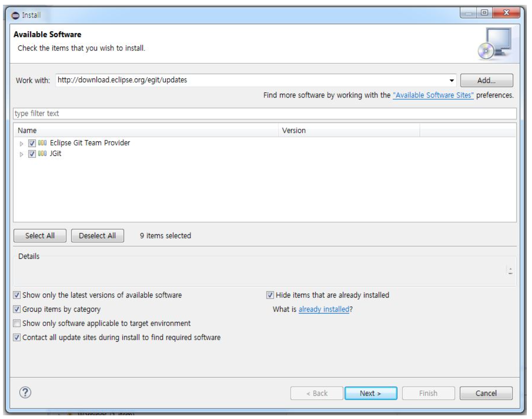This screenshot has height=419, width=532.
Task: Close the Install dialog window
Action: click(x=506, y=13)
